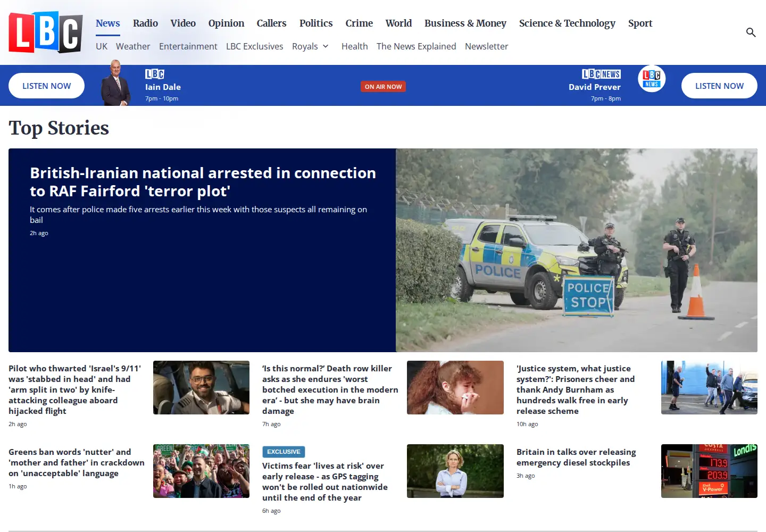Open Science & Technology section

(x=567, y=23)
